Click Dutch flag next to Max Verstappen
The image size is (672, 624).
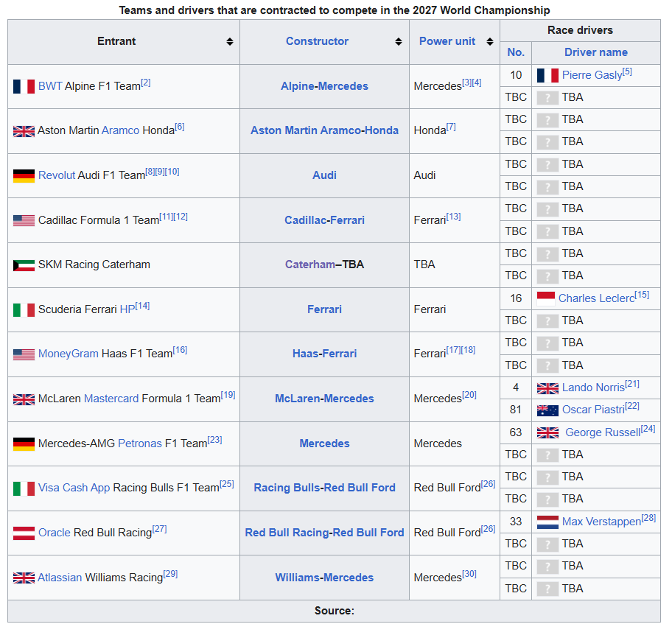click(x=547, y=522)
